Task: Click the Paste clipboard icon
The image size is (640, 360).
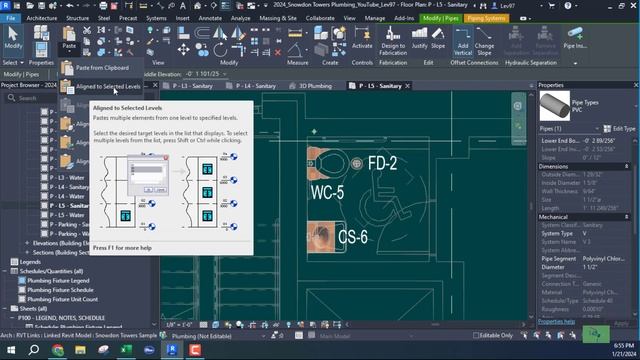Action: [x=69, y=33]
